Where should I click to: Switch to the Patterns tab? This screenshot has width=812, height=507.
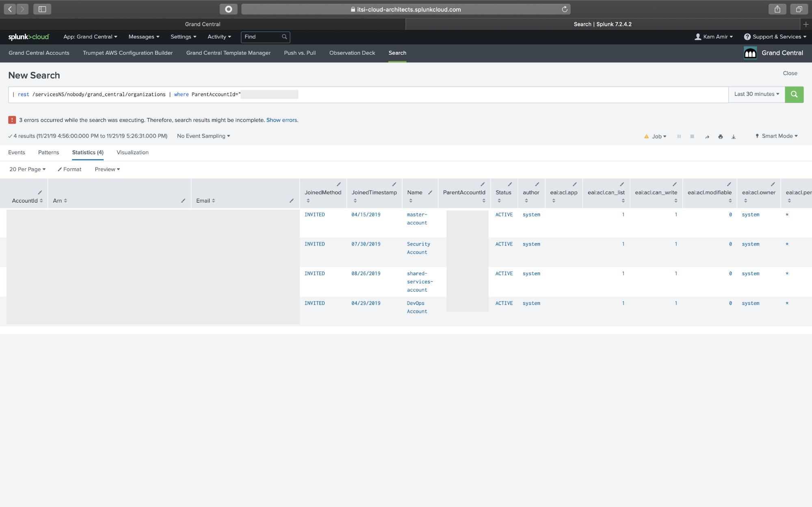click(x=48, y=152)
